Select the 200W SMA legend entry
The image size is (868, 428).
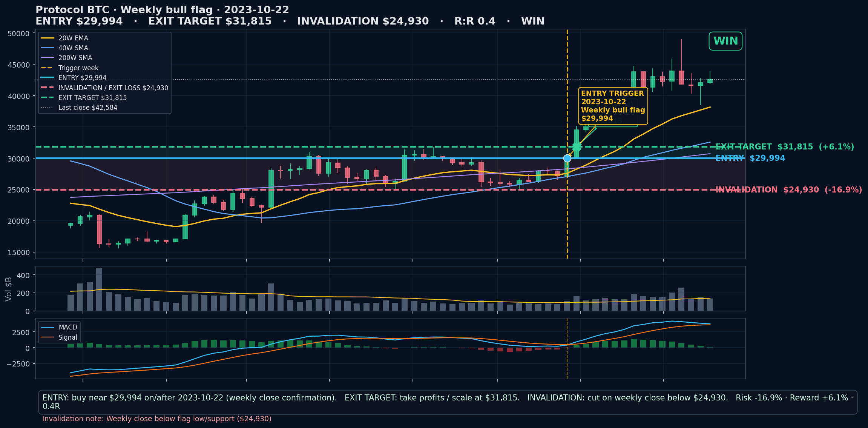(x=66, y=58)
